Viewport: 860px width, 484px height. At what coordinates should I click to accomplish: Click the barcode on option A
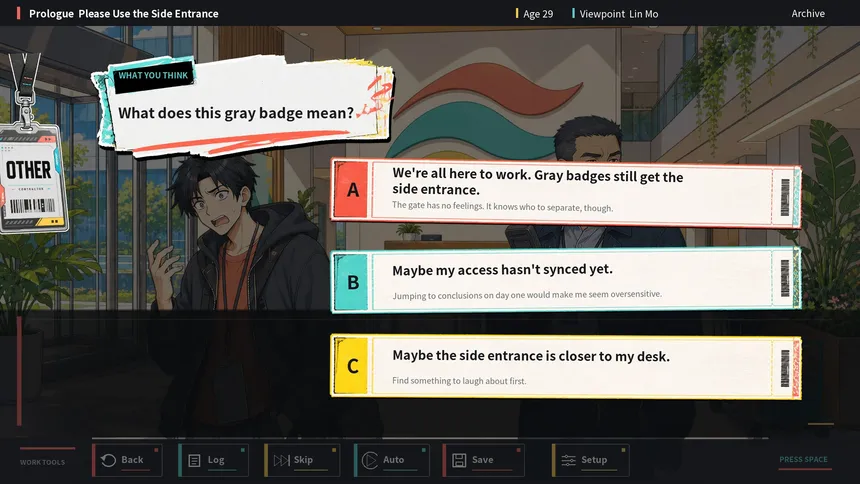point(785,196)
